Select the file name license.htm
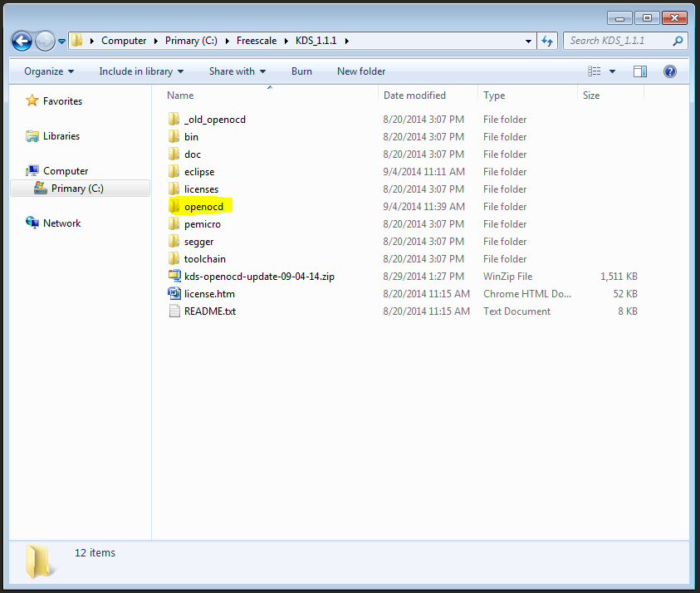The width and height of the screenshot is (700, 593). pyautogui.click(x=209, y=294)
